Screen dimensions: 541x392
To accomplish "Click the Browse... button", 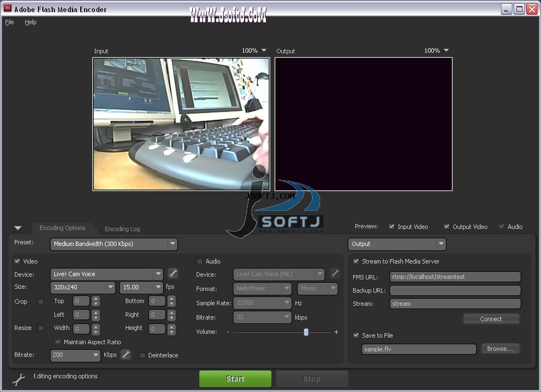I will 500,349.
